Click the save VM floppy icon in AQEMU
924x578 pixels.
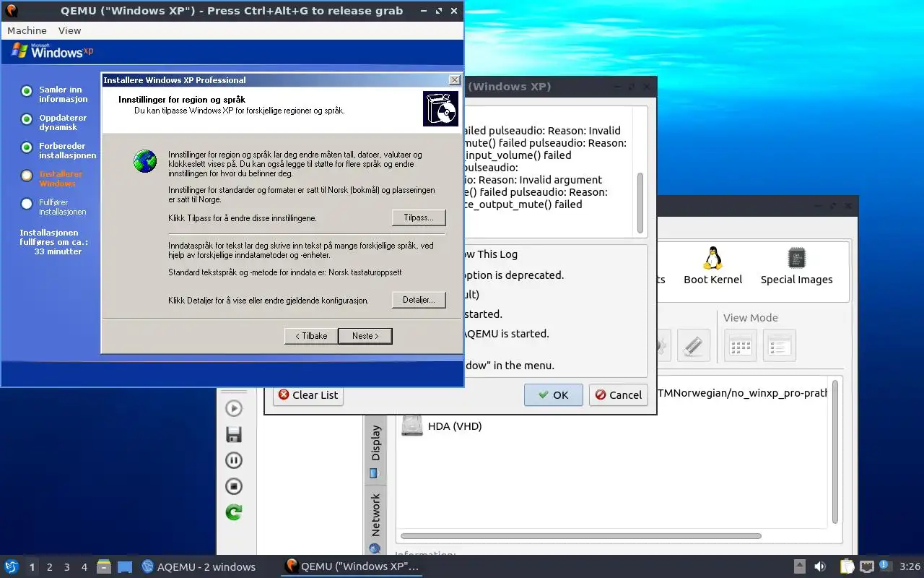click(234, 434)
